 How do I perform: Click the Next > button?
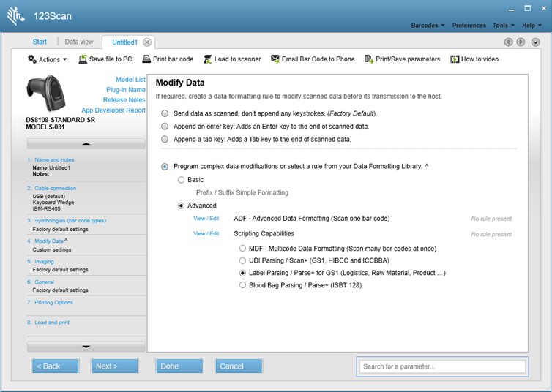(114, 366)
